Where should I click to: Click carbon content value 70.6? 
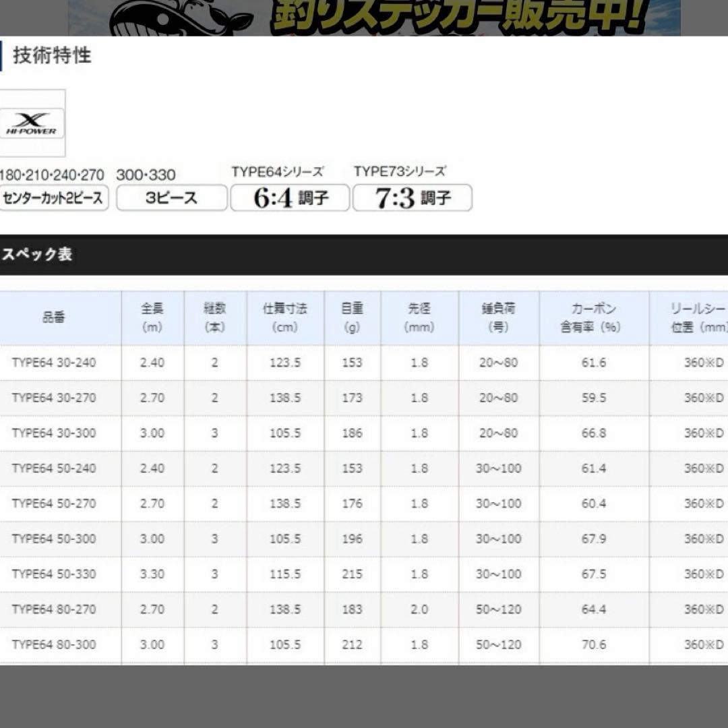[x=594, y=645]
